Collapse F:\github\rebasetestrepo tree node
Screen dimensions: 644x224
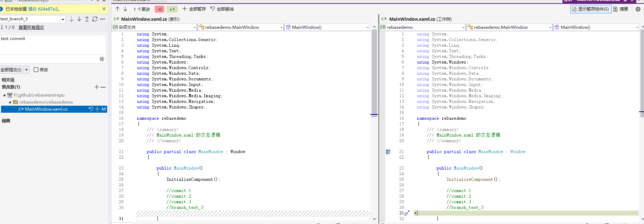4,95
